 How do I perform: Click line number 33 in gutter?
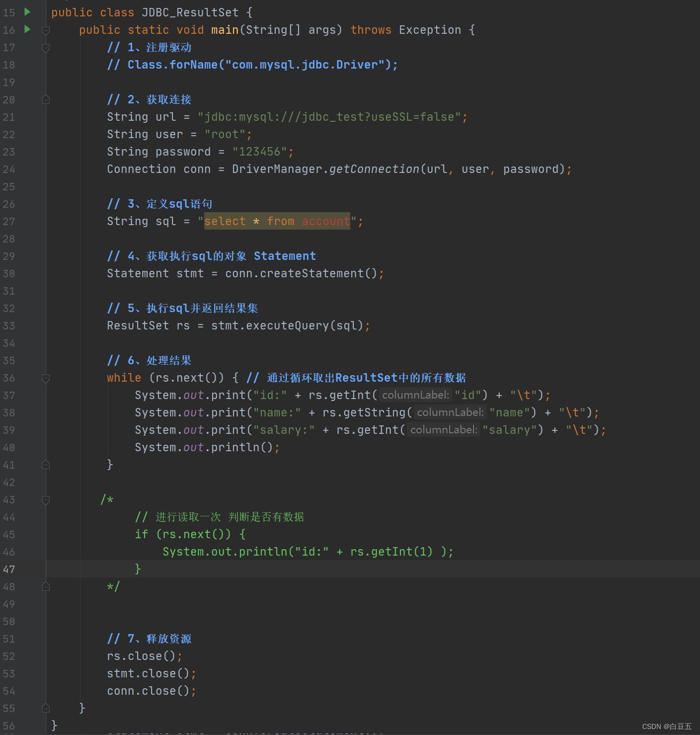coord(9,326)
